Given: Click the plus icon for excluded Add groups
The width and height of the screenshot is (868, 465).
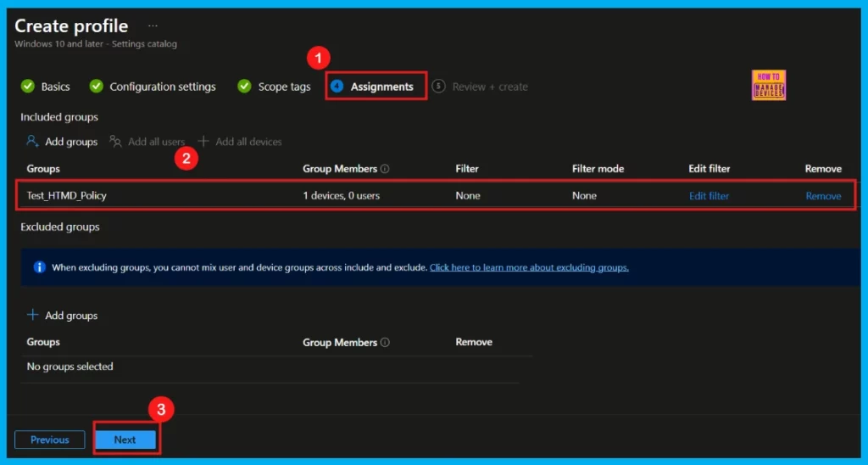Looking at the screenshot, I should tap(33, 315).
